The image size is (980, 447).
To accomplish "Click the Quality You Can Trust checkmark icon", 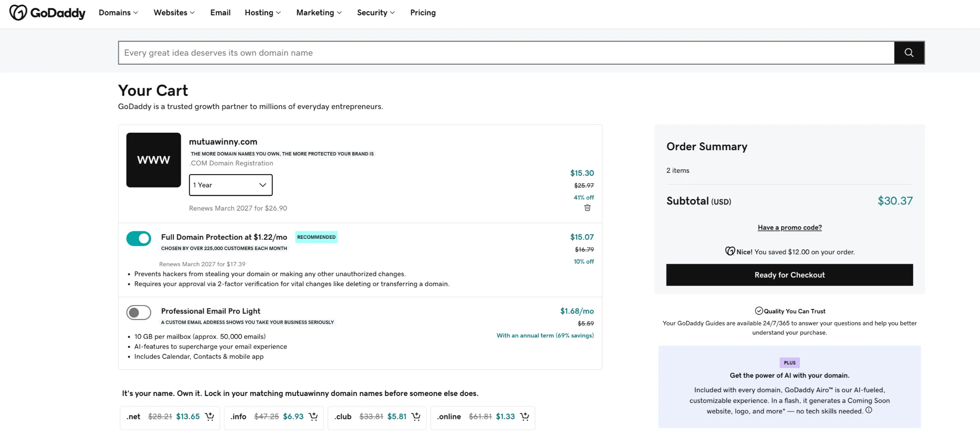I will 759,311.
